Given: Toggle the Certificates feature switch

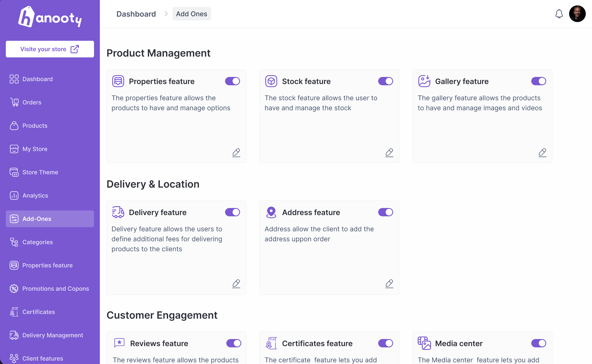Looking at the screenshot, I should coord(386,343).
